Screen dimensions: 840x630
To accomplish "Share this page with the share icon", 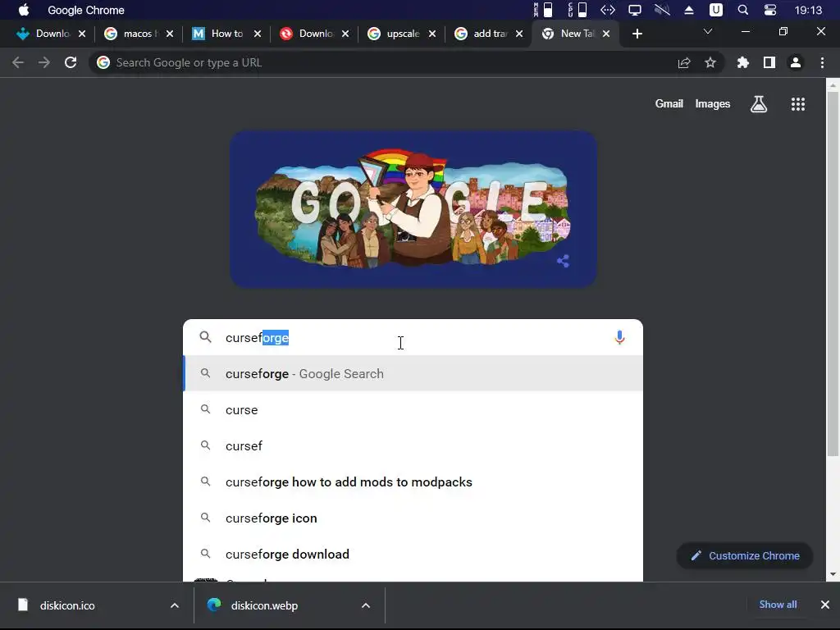I will [684, 62].
